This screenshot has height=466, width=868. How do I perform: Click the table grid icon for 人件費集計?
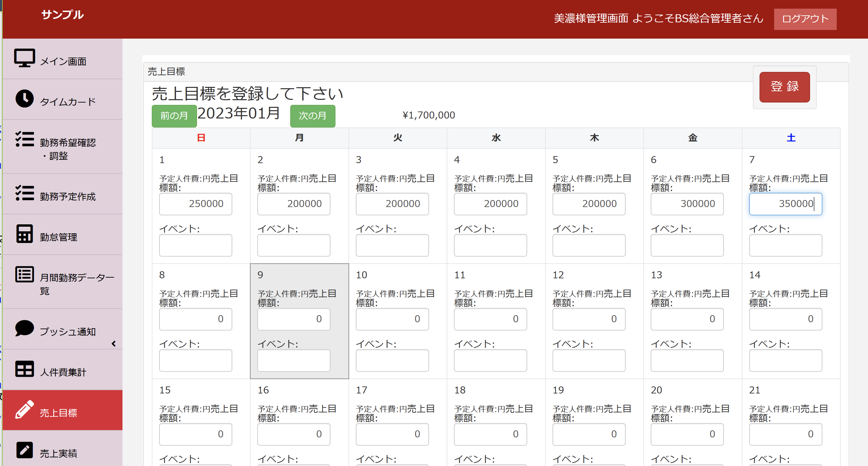(x=24, y=368)
